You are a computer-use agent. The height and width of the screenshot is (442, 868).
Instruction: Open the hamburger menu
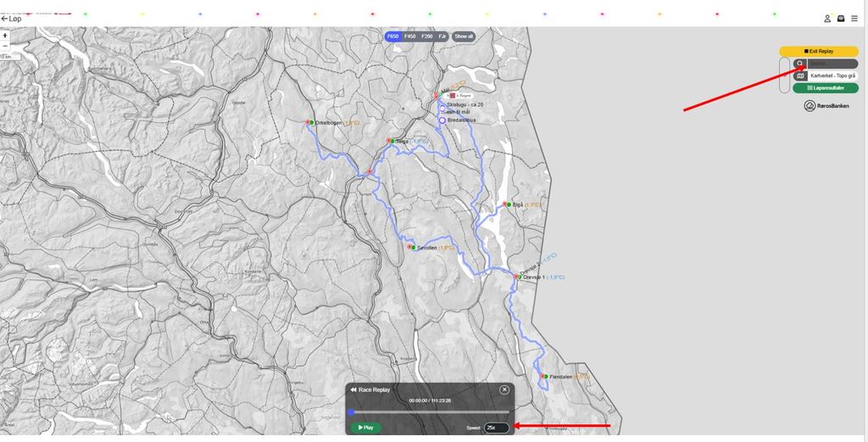[x=854, y=19]
